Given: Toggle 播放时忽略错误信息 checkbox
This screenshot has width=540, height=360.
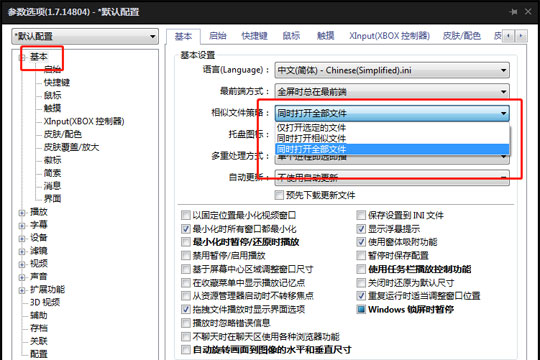Looking at the screenshot, I should tap(186, 323).
